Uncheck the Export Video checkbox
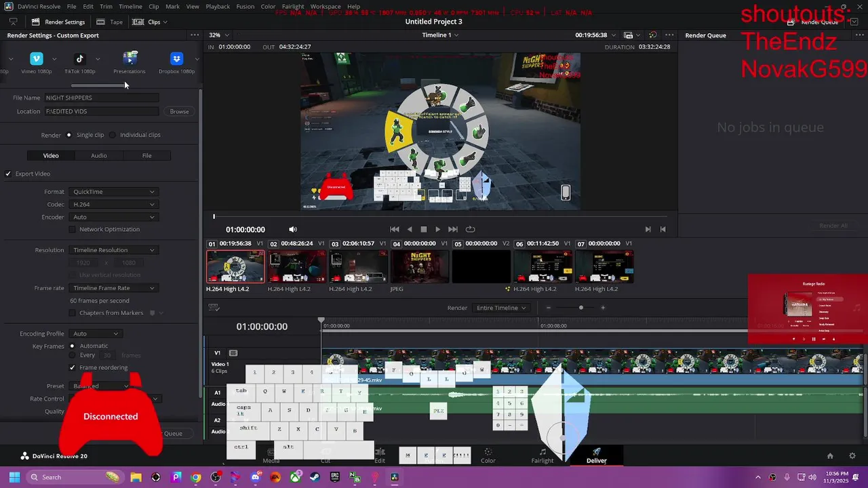 [8, 174]
